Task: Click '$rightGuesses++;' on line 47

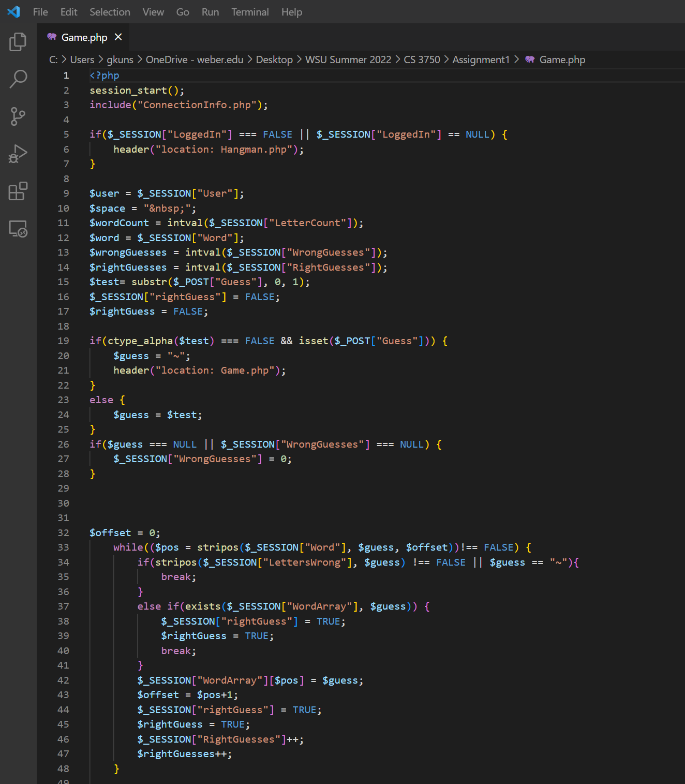Action: click(185, 754)
